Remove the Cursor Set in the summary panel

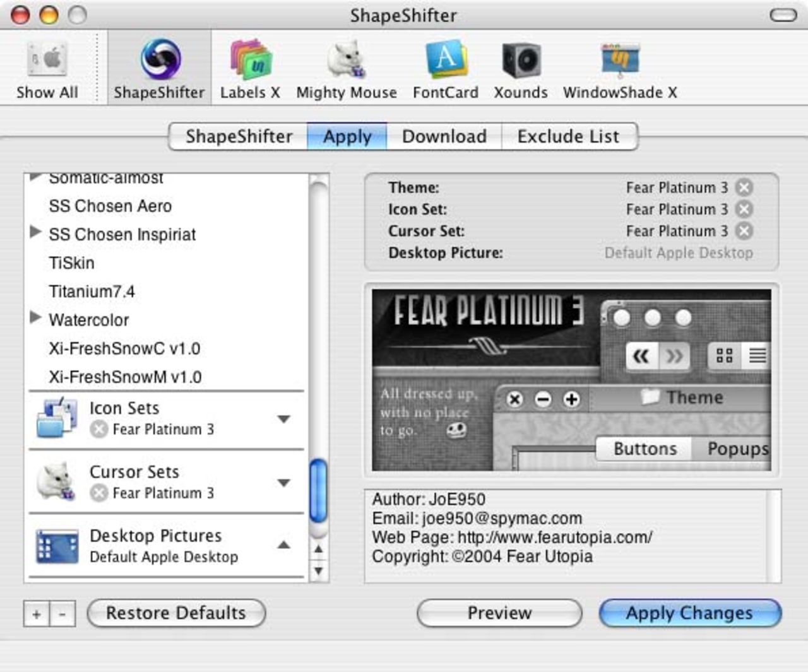point(744,231)
